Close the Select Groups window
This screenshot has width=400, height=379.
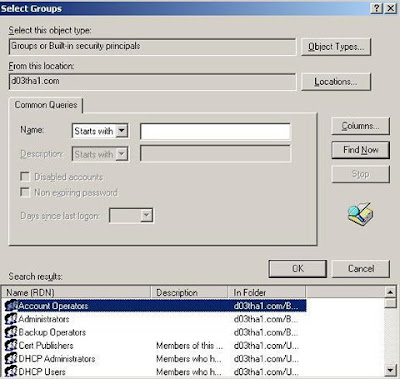click(390, 8)
